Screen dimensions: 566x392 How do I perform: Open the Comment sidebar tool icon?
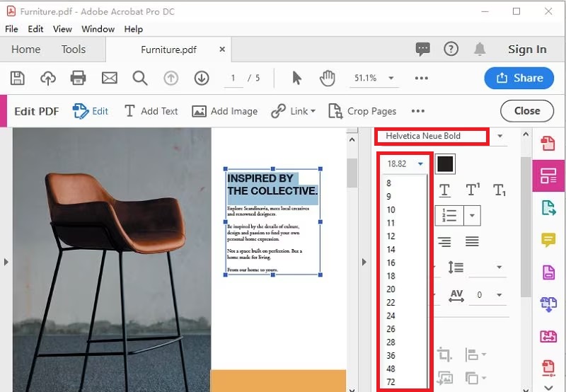tap(548, 240)
